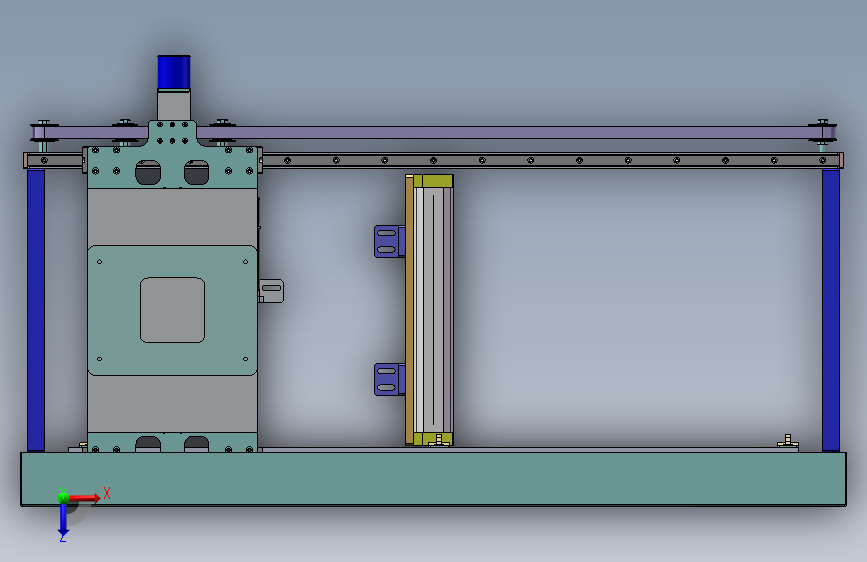Select the yellow wing nut below the central extrusion
Screen dimensions: 867x562
point(438,441)
